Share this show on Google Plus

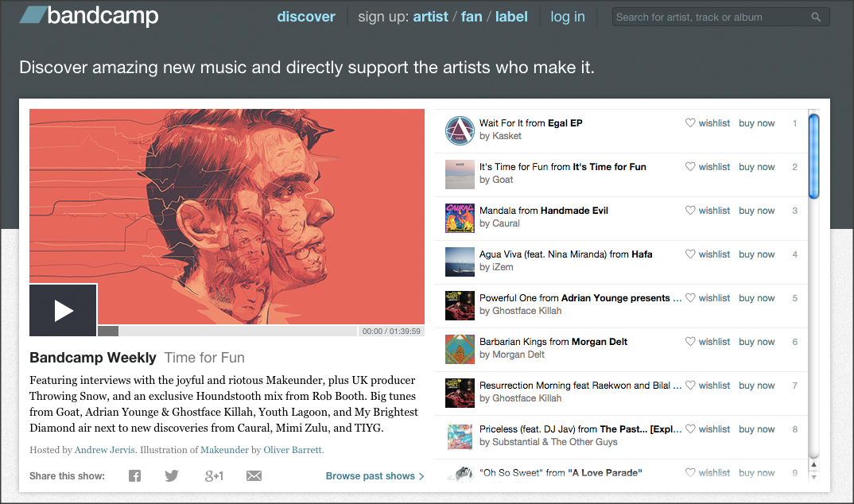pyautogui.click(x=214, y=475)
